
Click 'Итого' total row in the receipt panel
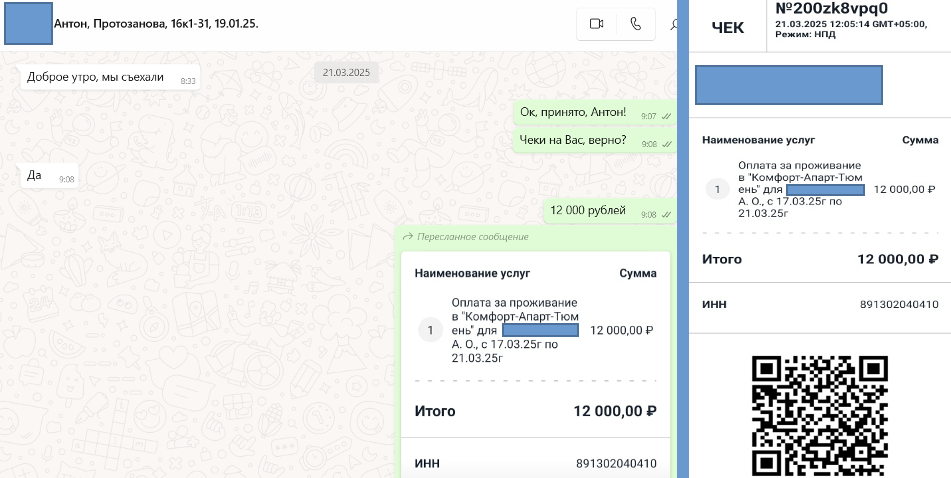coord(820,260)
